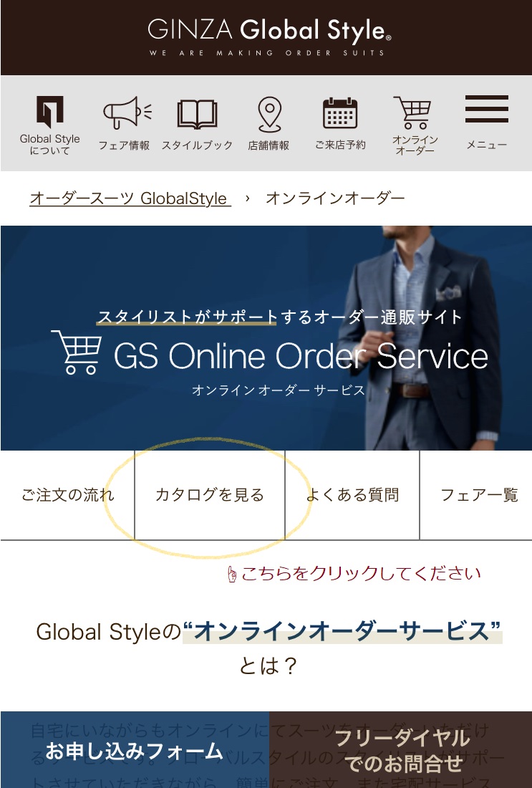The image size is (532, 788).
Task: Open the hamburger メニュー icon
Action: pyautogui.click(x=487, y=110)
